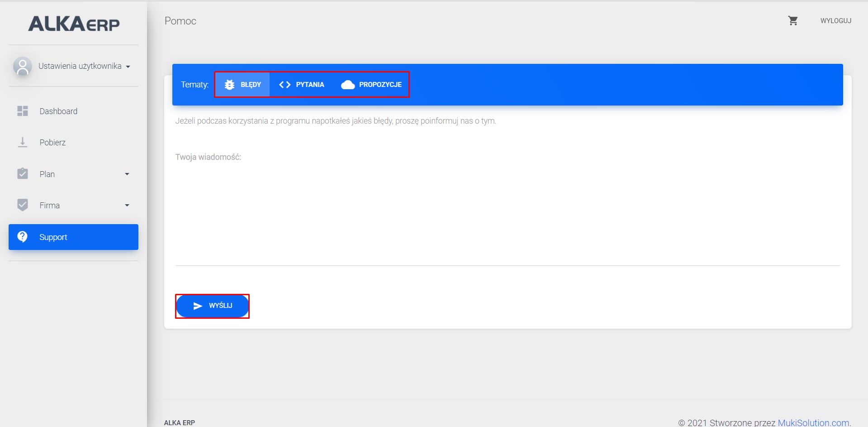Viewport: 868px width, 427px height.
Task: Click into the Twoja wiadomość text area
Action: coord(508,213)
